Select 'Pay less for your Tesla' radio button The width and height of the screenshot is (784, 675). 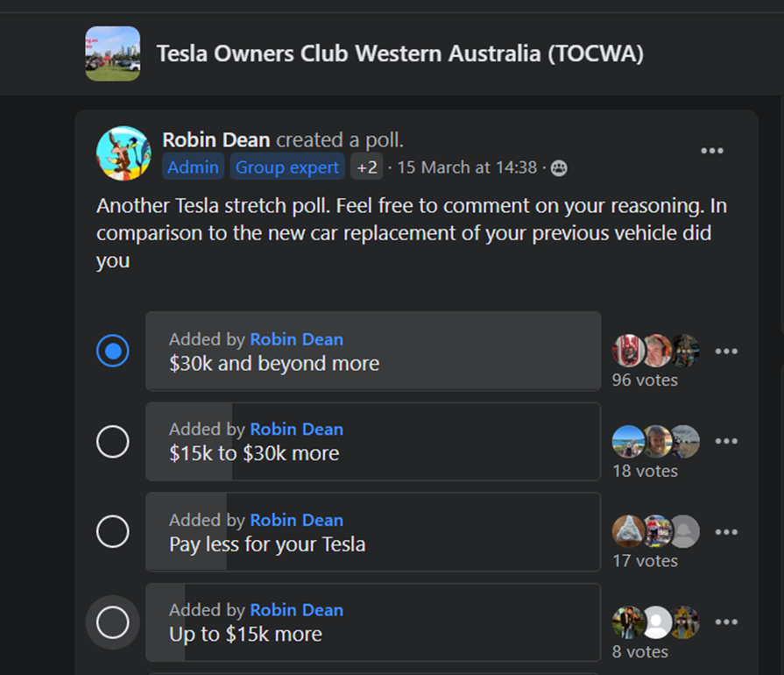[112, 531]
